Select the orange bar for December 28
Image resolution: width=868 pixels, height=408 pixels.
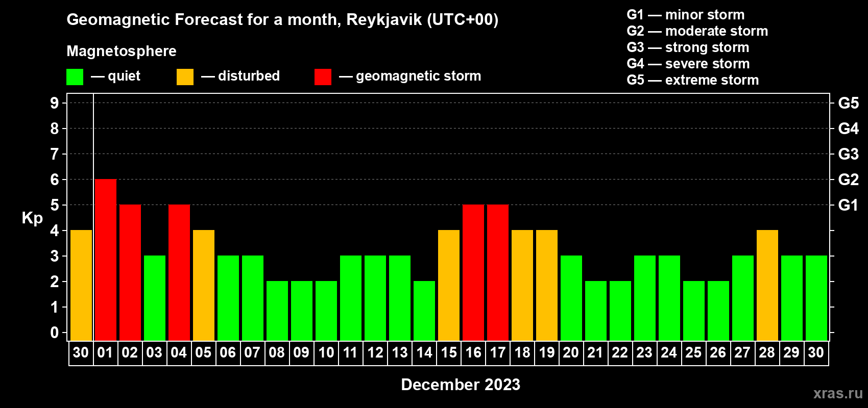(767, 285)
